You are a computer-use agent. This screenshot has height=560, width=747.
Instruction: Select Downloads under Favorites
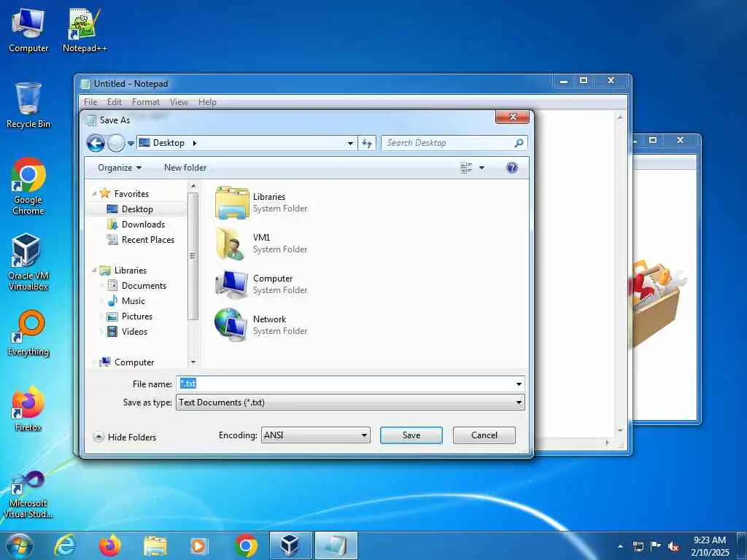(x=143, y=225)
